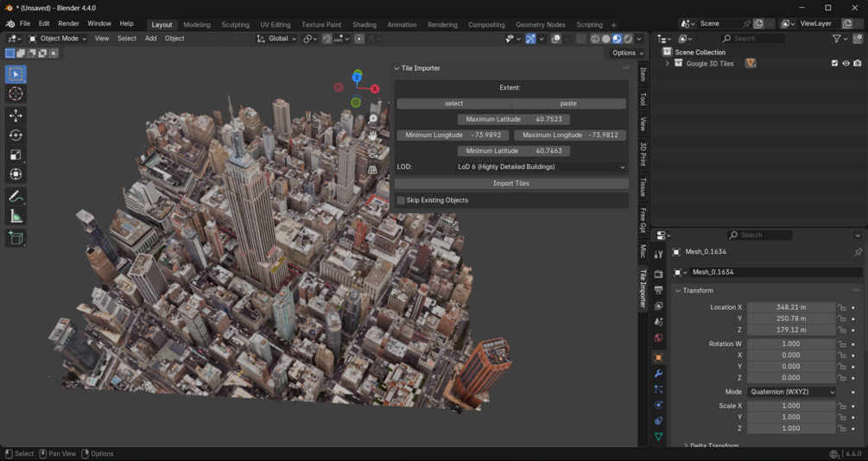Open the Render properties tab
The width and height of the screenshot is (868, 461).
658,274
